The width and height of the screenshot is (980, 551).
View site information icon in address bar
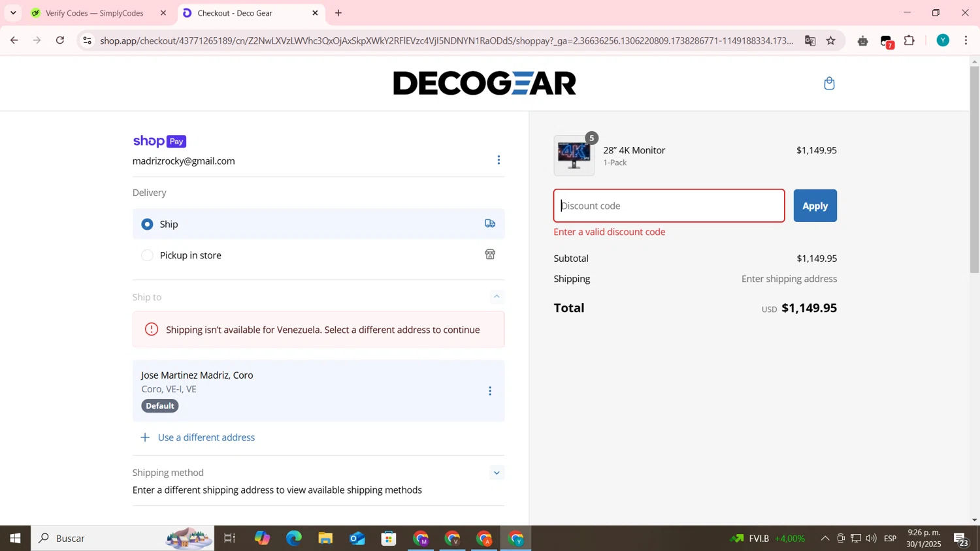tap(87, 40)
